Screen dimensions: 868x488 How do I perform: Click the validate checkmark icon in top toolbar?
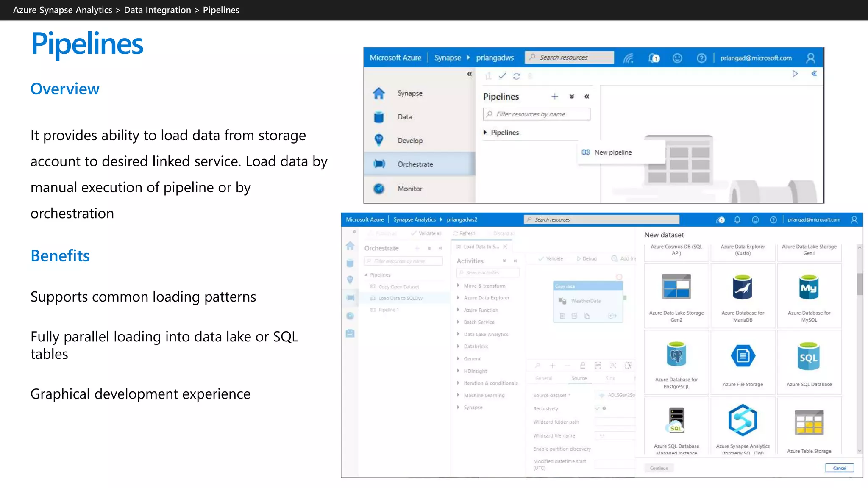[502, 76]
